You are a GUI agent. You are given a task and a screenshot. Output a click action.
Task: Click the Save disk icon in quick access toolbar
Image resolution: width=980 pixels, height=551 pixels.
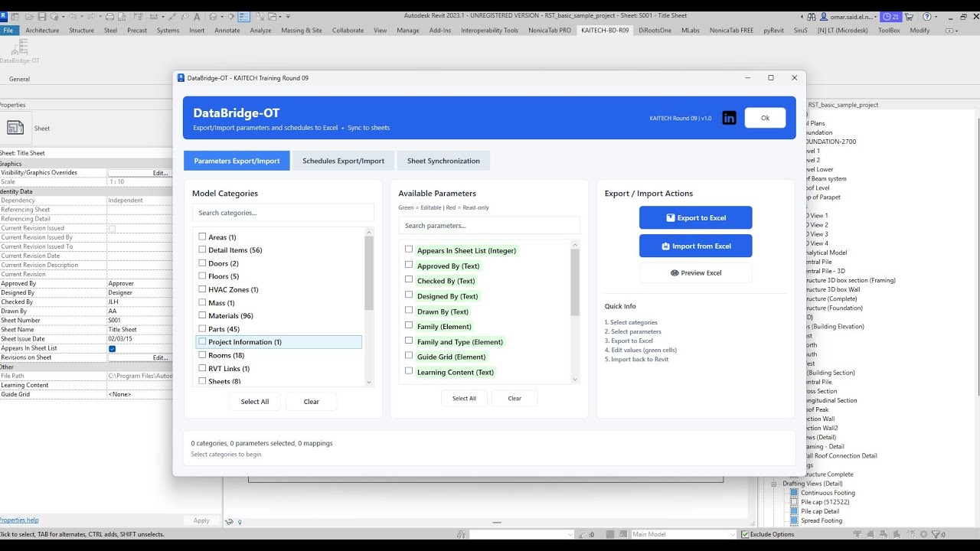[x=43, y=16]
